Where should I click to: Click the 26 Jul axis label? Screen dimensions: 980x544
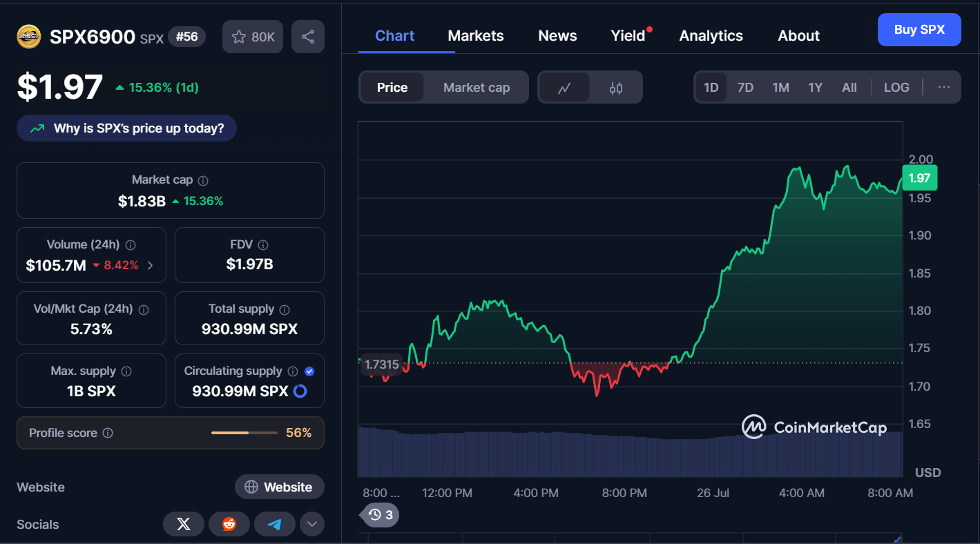(x=713, y=493)
